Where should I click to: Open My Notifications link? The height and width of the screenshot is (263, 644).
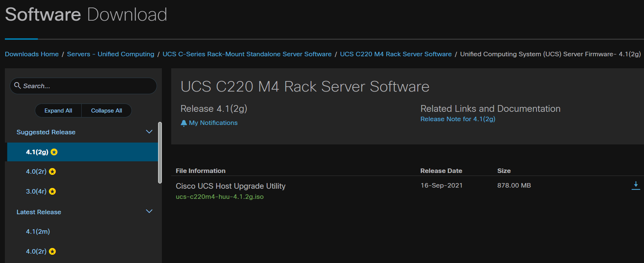pos(213,123)
